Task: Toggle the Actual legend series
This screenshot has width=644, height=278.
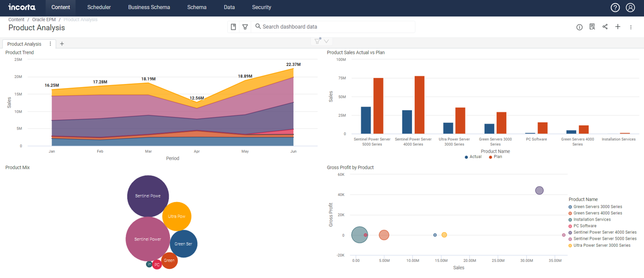Action: pos(473,157)
